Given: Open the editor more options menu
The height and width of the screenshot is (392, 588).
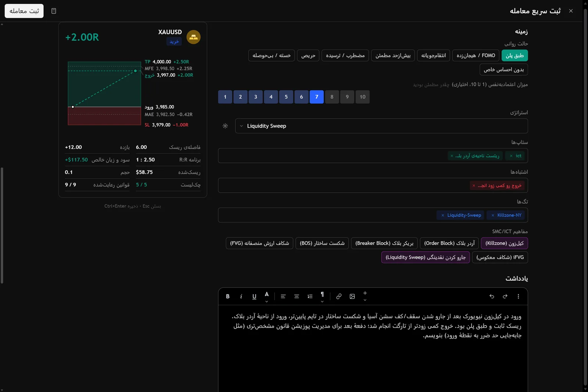Looking at the screenshot, I should tap(519, 296).
